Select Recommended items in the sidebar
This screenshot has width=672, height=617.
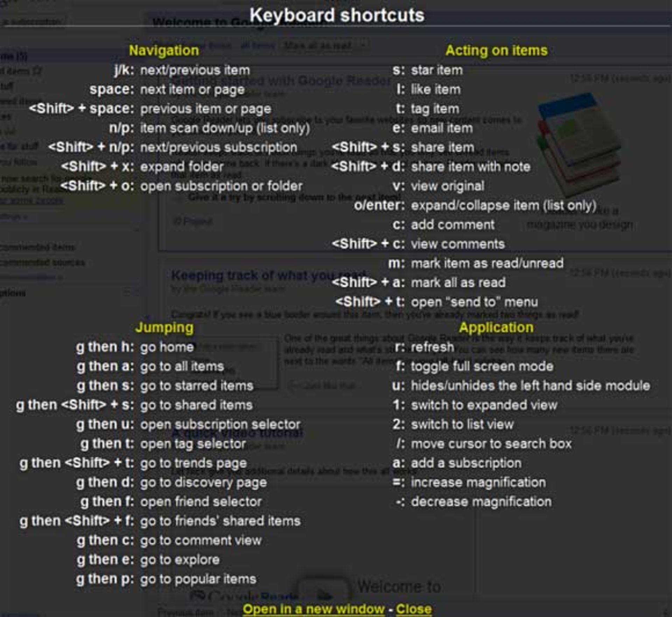(x=37, y=247)
